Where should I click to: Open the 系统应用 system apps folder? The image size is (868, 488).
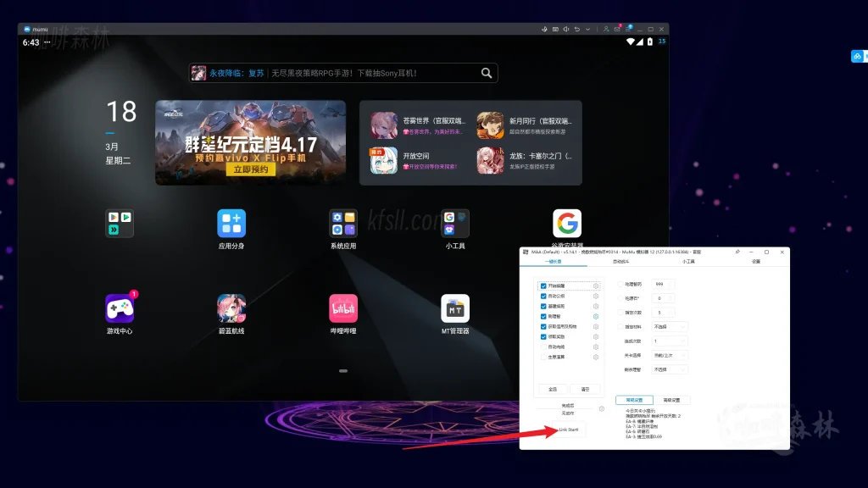(343, 224)
